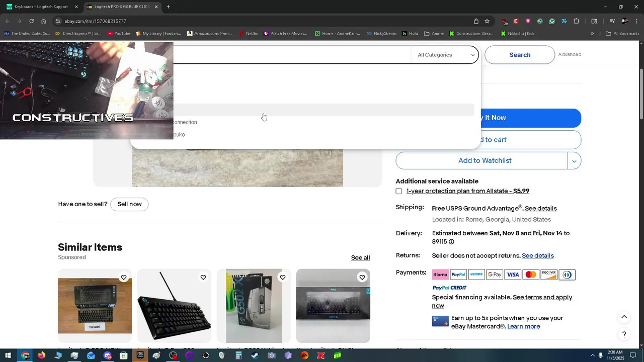Show more bookmarks chevron
The width and height of the screenshot is (644, 362).
tap(592, 34)
